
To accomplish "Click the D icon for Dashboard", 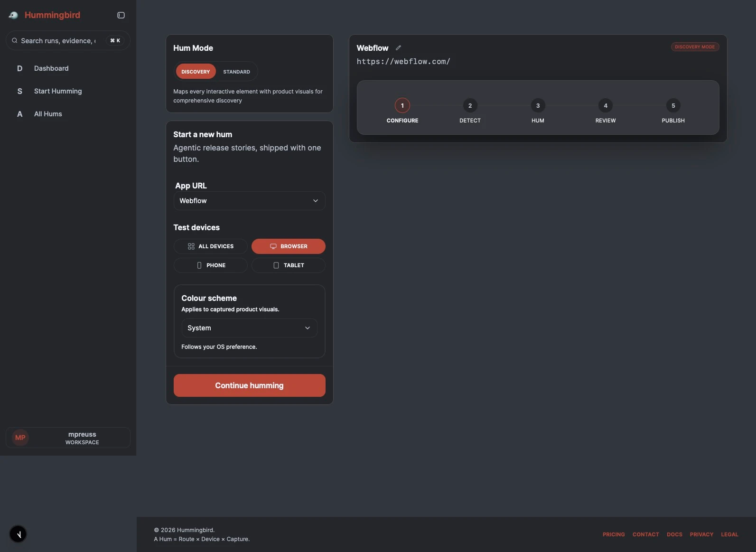I will click(x=20, y=68).
